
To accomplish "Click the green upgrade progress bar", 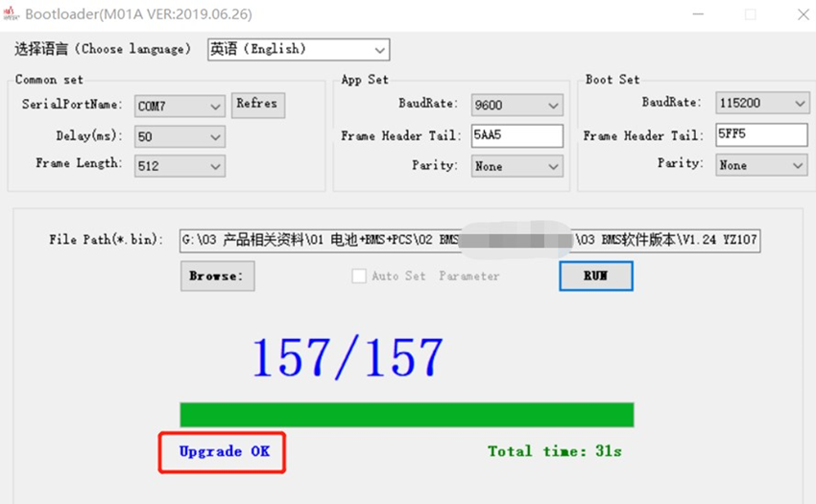I will click(x=406, y=415).
